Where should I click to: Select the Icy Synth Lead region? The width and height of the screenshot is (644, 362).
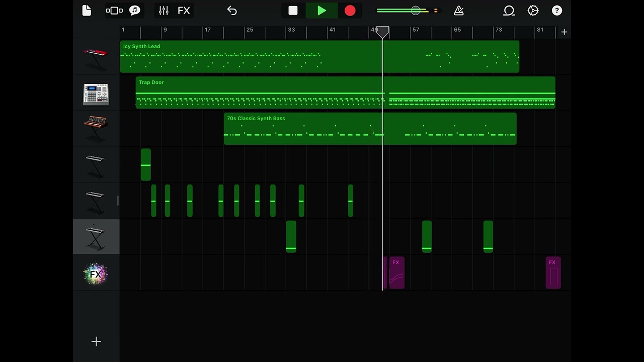pos(319,57)
